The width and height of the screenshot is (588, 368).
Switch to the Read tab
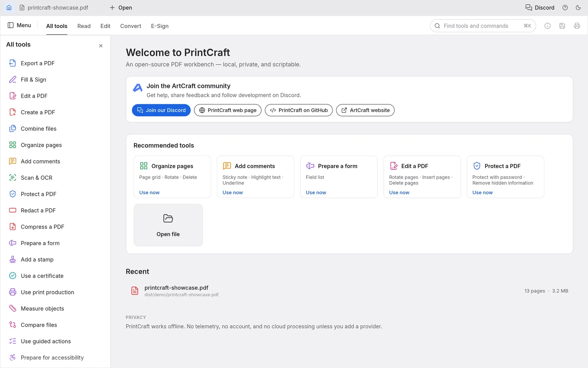(x=84, y=26)
